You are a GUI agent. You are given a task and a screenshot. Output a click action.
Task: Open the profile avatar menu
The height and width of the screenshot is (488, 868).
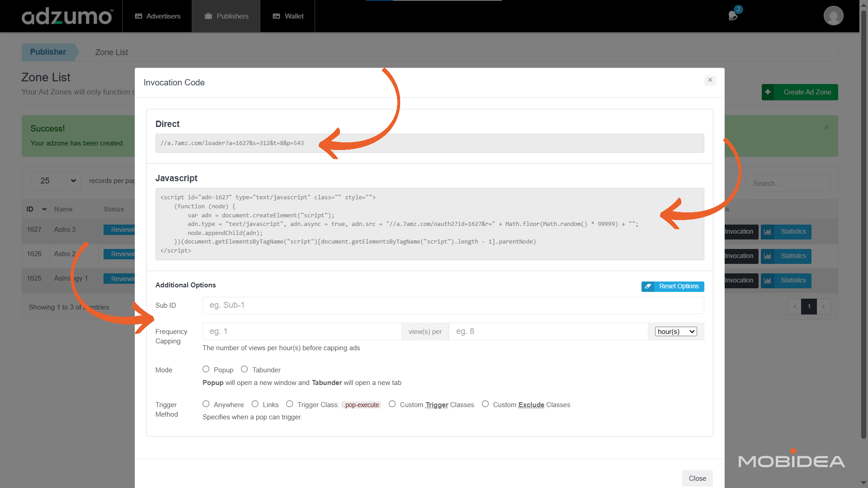pos(833,15)
